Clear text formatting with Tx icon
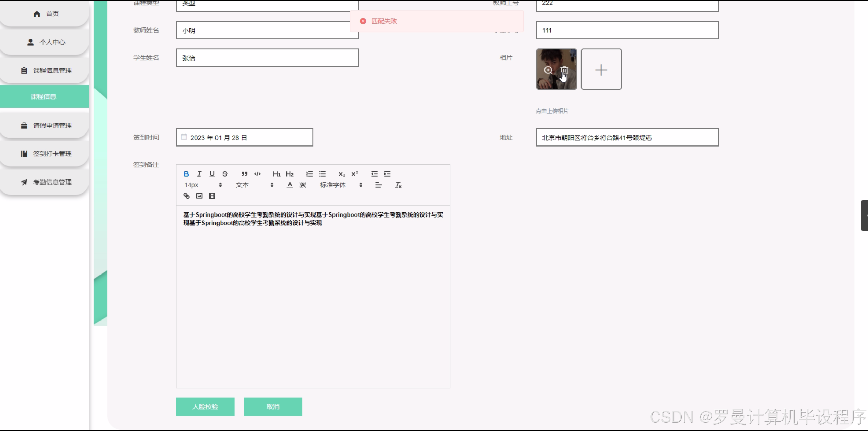868x431 pixels. 398,185
